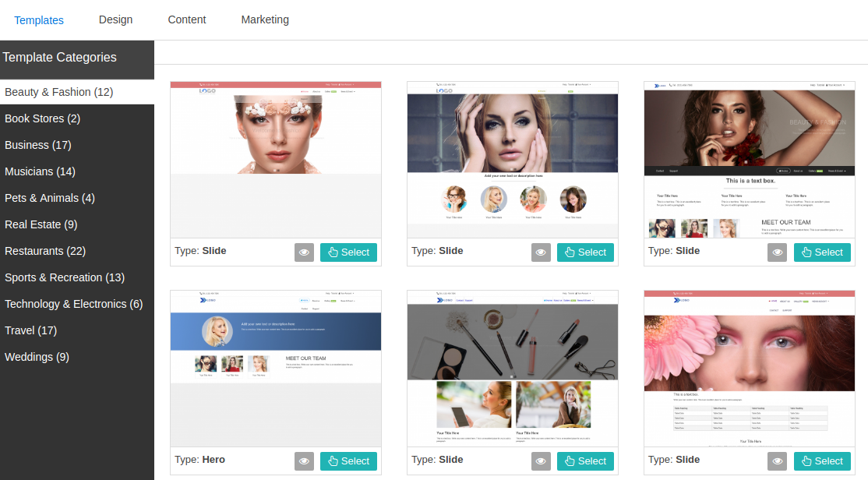
Task: Select the Hero type template
Action: pyautogui.click(x=348, y=461)
